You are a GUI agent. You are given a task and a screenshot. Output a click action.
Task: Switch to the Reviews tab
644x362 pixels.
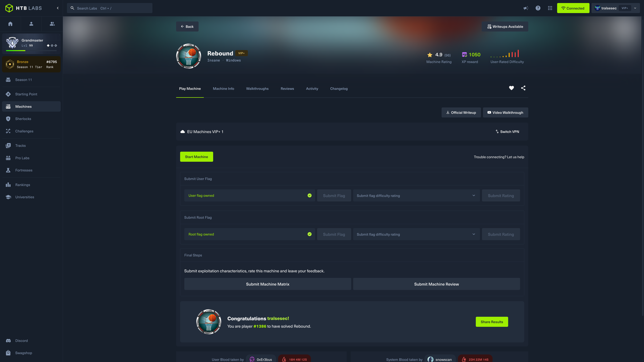287,89
